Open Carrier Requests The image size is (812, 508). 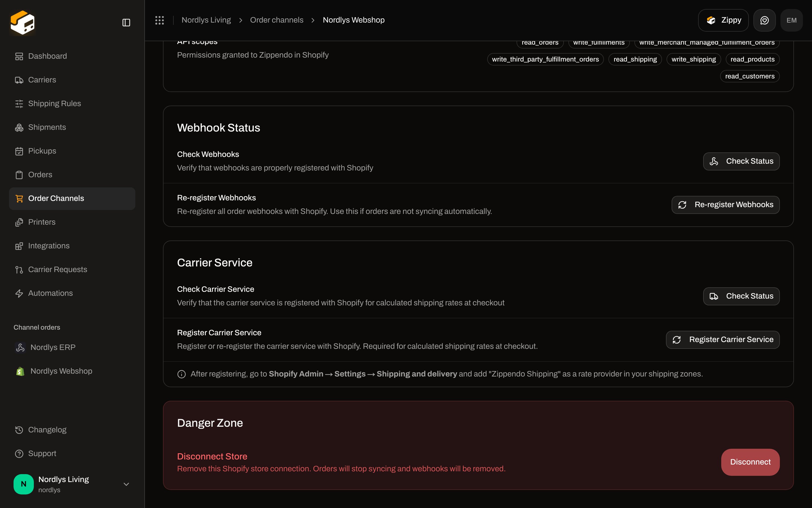(x=72, y=270)
